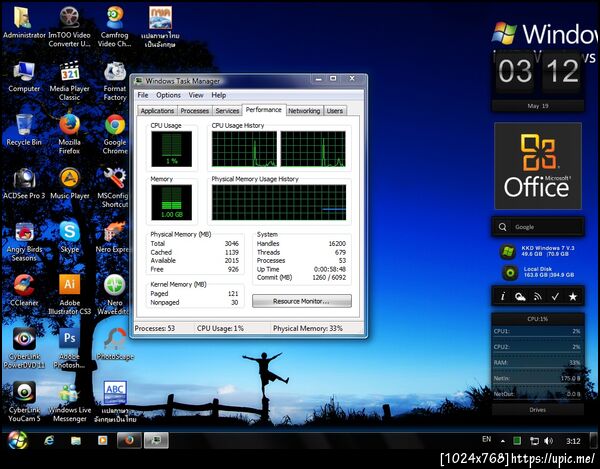Viewport: 600px width, 469px height.
Task: Launch the Skype desktop icon
Action: click(x=69, y=232)
